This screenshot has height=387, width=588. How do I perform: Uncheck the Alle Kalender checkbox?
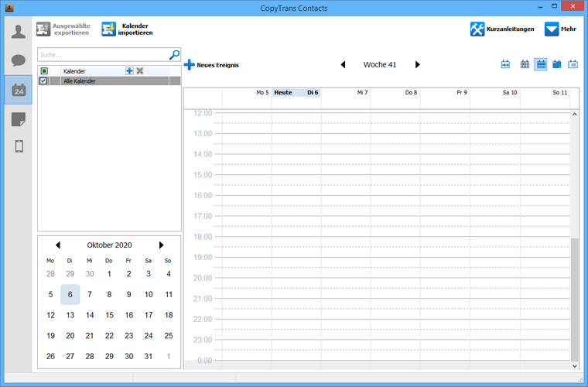coord(43,80)
